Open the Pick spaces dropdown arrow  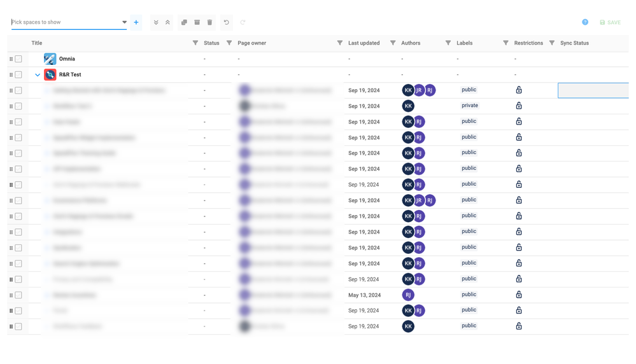click(x=125, y=22)
